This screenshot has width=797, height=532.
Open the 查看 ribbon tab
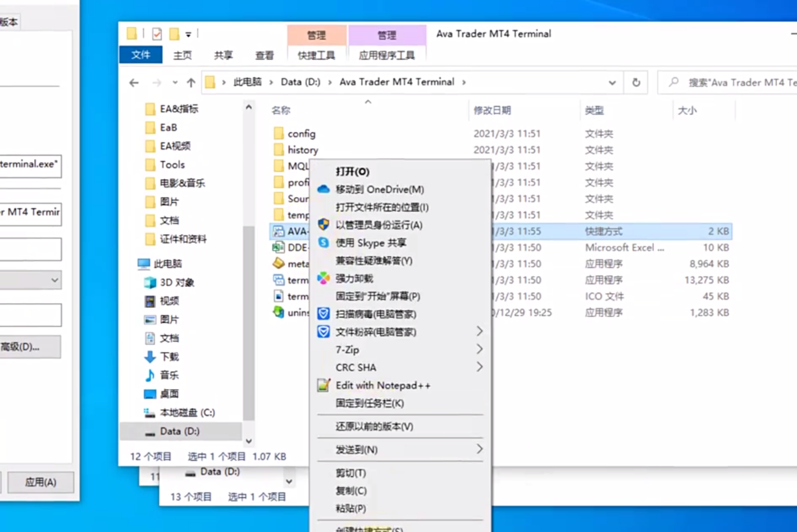pos(265,55)
